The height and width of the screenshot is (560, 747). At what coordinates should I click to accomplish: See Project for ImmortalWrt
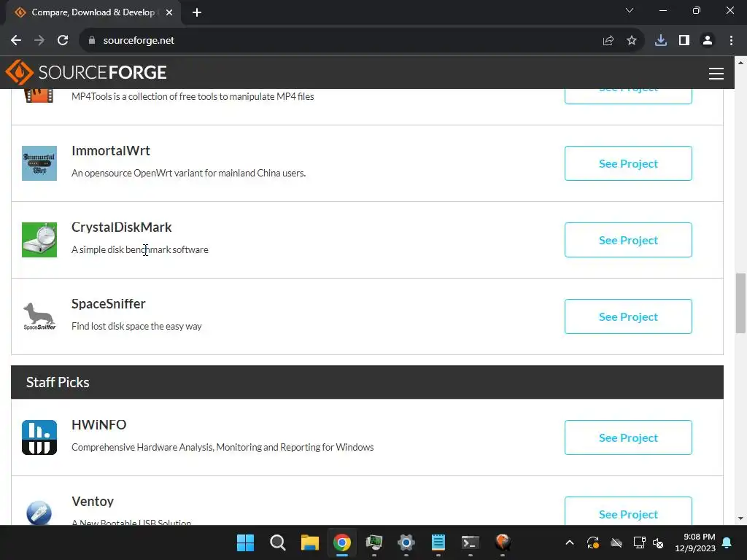628,163
